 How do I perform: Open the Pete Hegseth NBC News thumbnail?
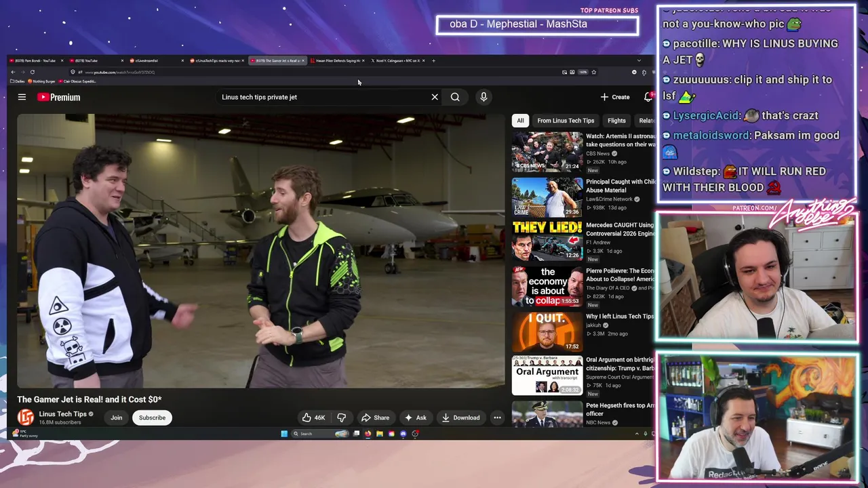tap(547, 415)
